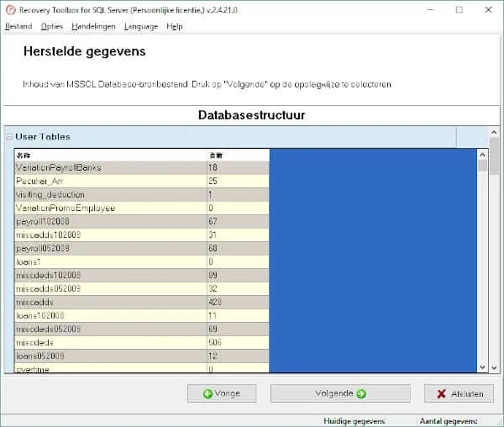504x427 pixels.
Task: Select the loans1 table row
Action: 142,262
